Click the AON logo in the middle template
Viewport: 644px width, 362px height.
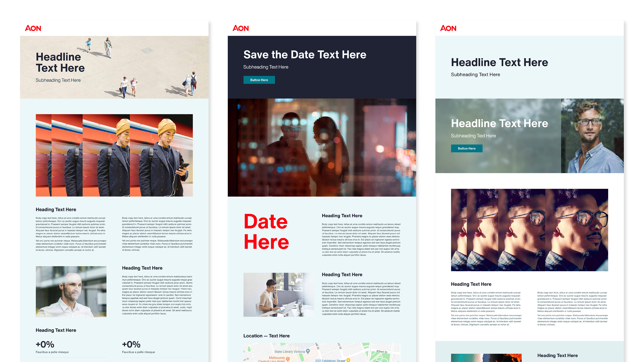(x=240, y=28)
